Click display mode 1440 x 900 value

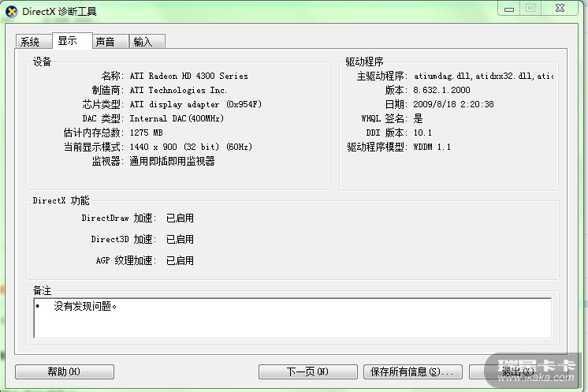[191, 147]
